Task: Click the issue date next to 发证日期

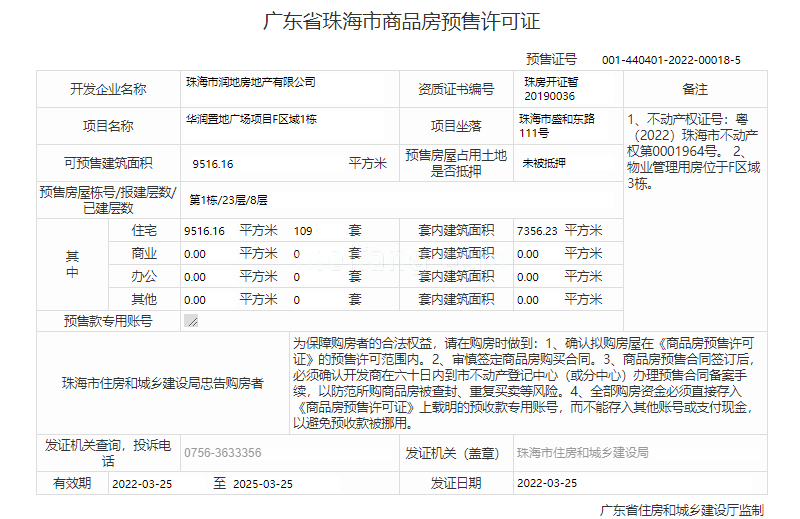Action: coord(546,483)
